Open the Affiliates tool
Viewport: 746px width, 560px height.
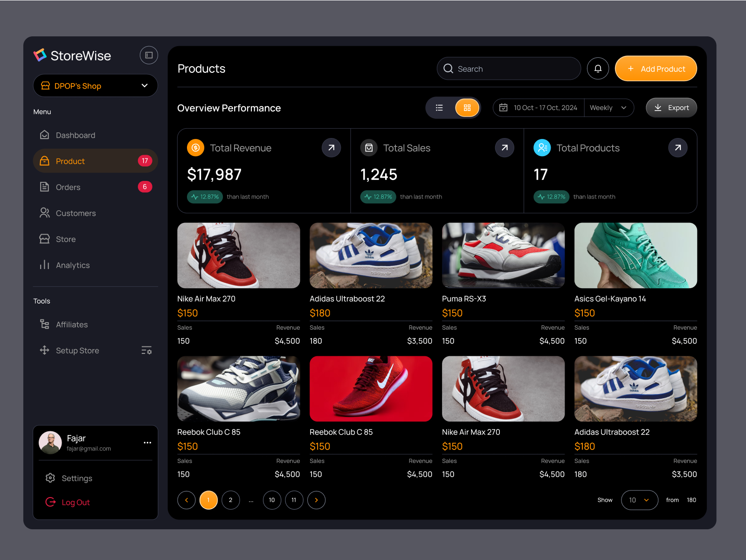(72, 324)
